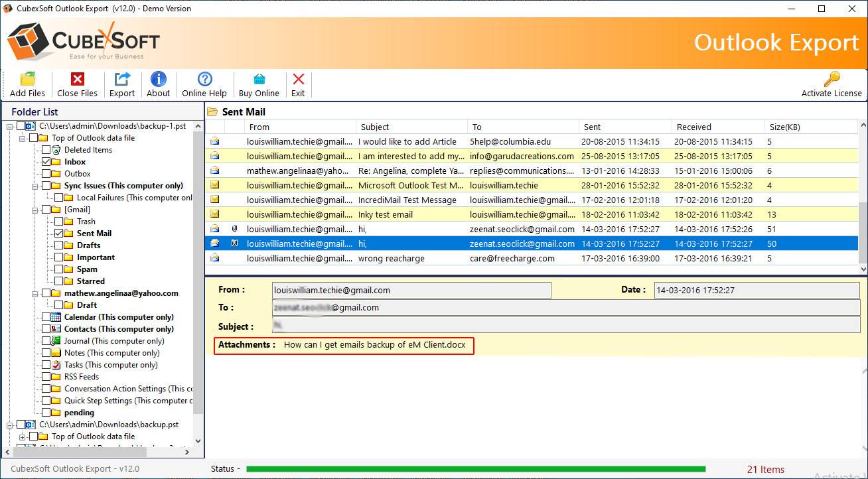Click the Notes folder icon
The width and height of the screenshot is (868, 479).
point(56,353)
